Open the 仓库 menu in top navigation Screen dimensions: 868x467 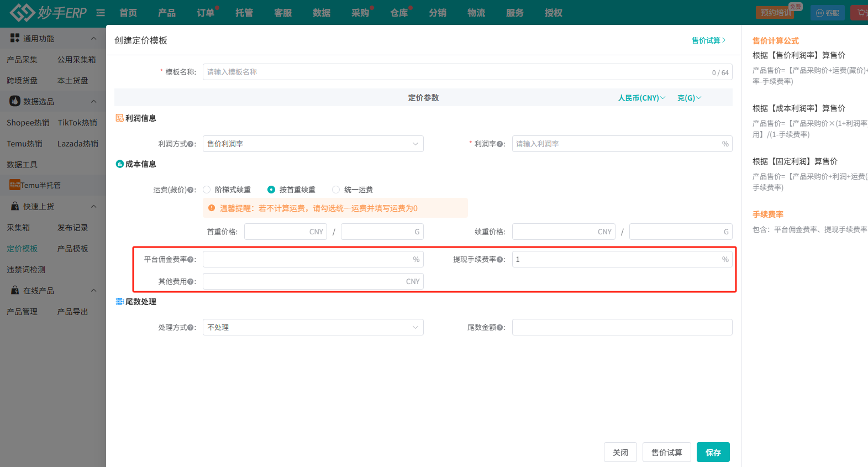399,13
